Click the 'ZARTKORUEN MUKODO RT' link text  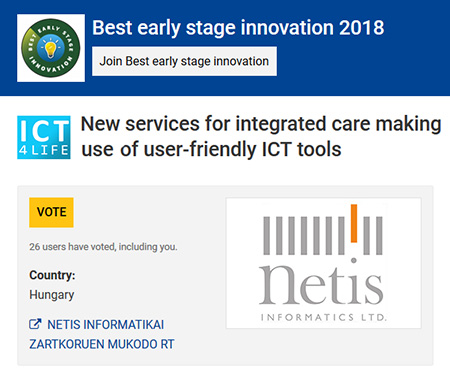point(102,344)
